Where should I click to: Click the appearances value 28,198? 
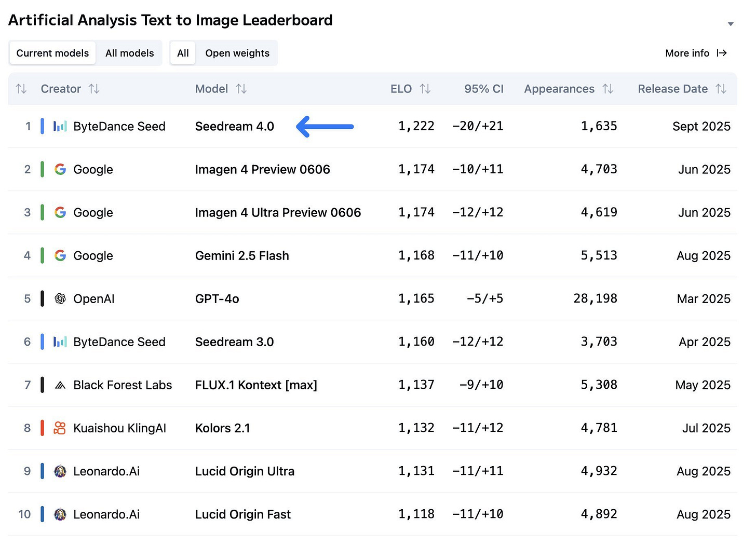tap(596, 298)
